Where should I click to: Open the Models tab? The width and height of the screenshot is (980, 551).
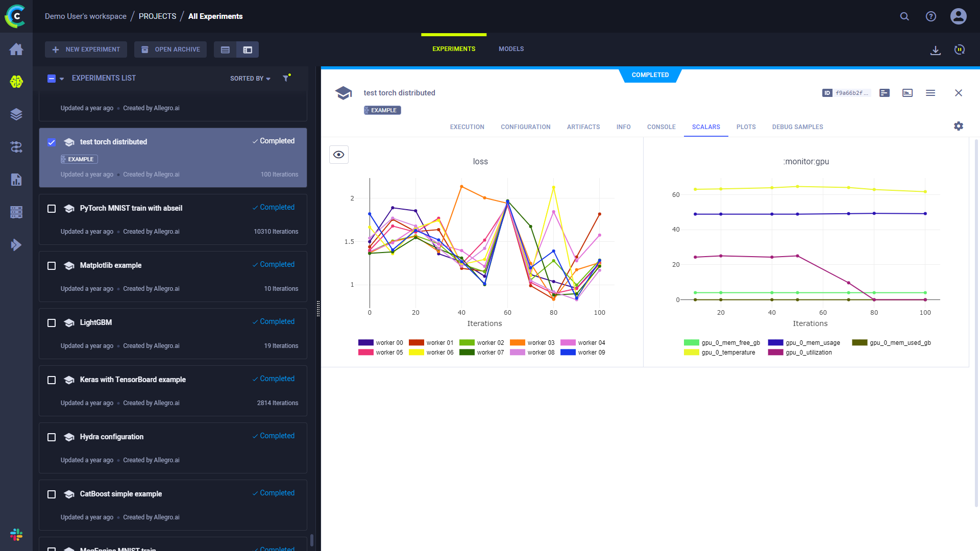click(x=511, y=49)
